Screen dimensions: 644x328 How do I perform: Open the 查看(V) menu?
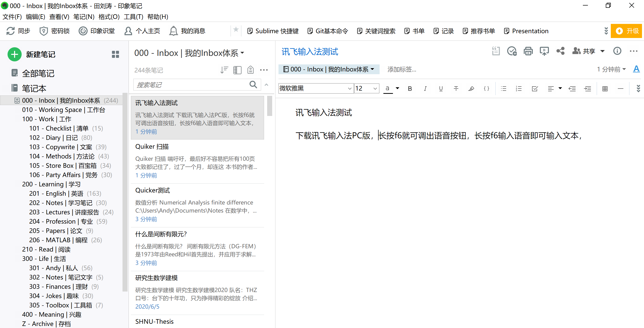coord(59,17)
